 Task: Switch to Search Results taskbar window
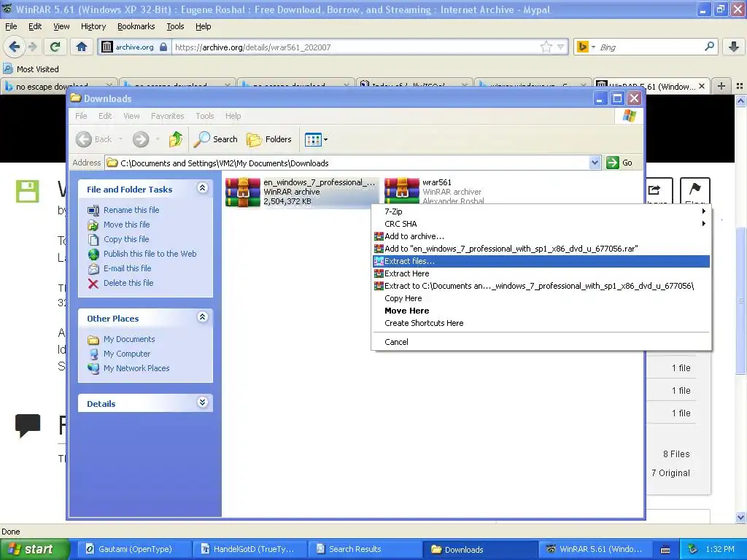click(363, 549)
